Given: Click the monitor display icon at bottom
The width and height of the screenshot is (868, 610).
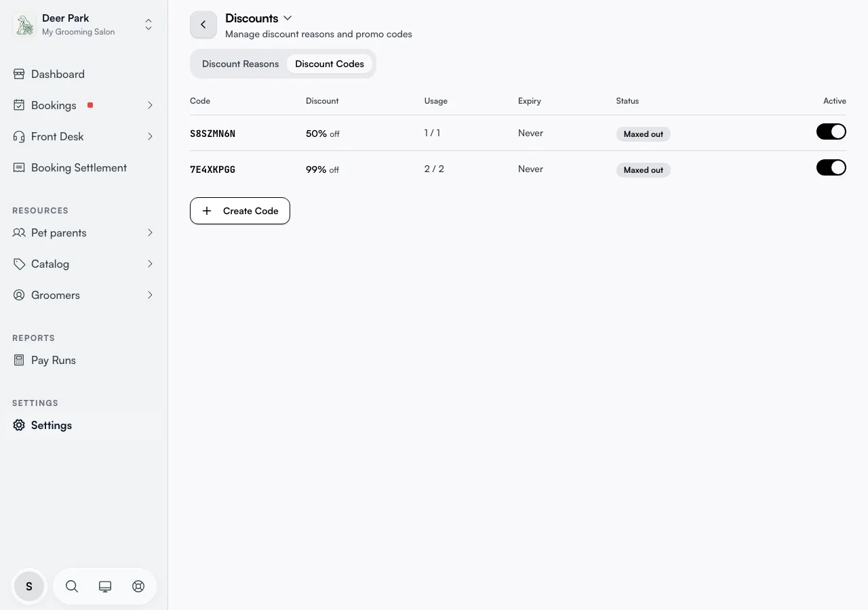Looking at the screenshot, I should click(105, 586).
